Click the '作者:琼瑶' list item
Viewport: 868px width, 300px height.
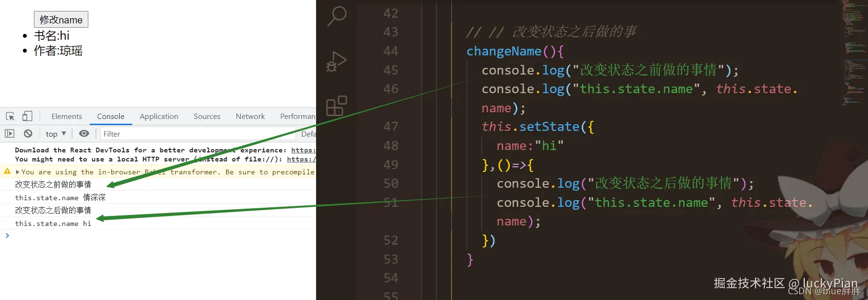[58, 51]
